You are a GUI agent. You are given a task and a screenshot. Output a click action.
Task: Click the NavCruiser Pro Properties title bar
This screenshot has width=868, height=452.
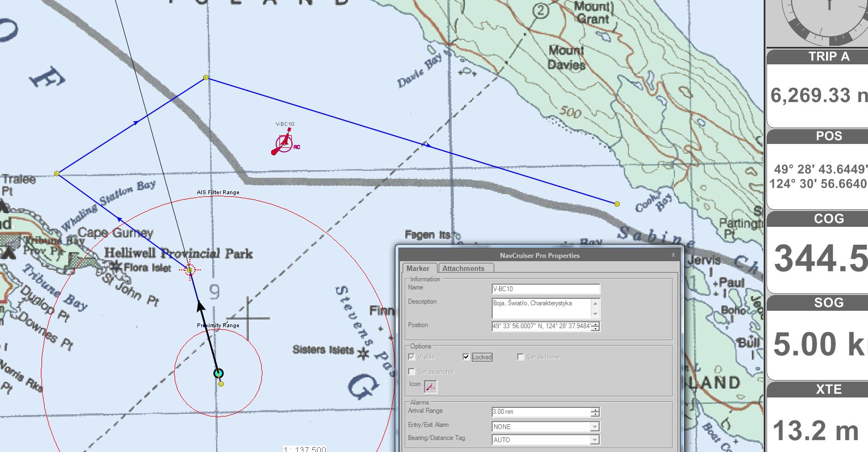click(540, 255)
